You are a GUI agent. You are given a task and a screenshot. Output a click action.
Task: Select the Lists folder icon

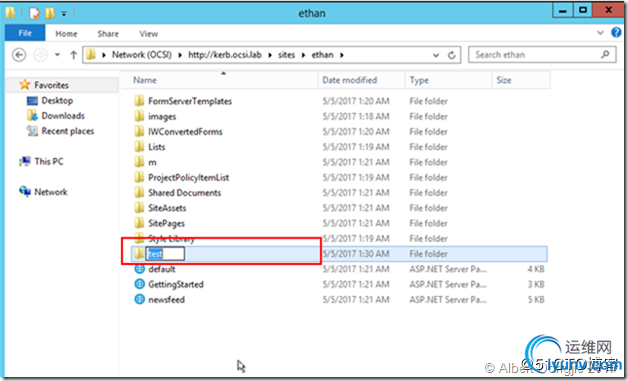(139, 147)
